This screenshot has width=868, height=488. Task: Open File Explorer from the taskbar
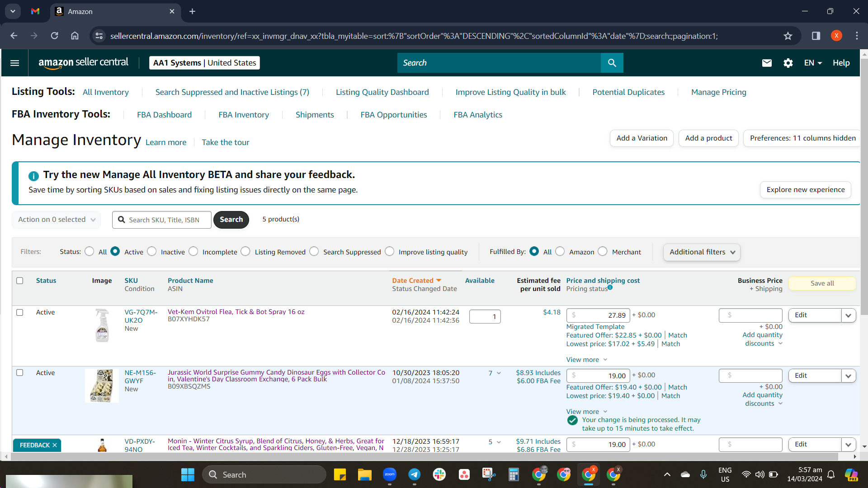point(364,474)
